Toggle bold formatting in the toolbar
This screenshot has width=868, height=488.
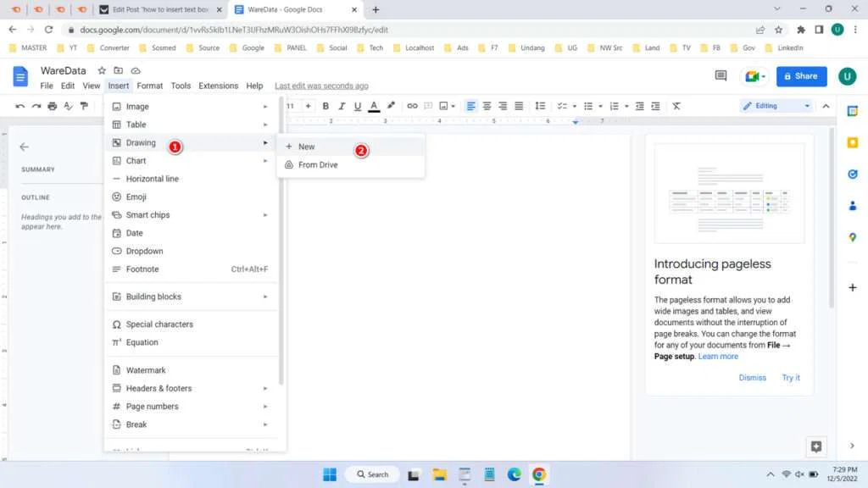(x=325, y=106)
